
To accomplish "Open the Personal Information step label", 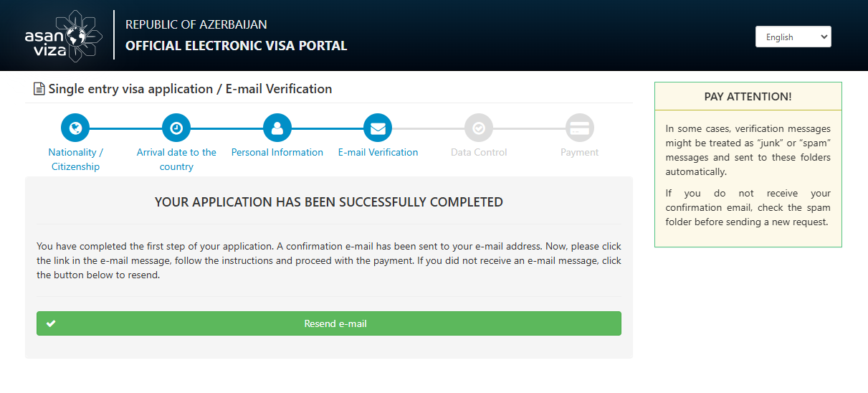I will [x=277, y=152].
